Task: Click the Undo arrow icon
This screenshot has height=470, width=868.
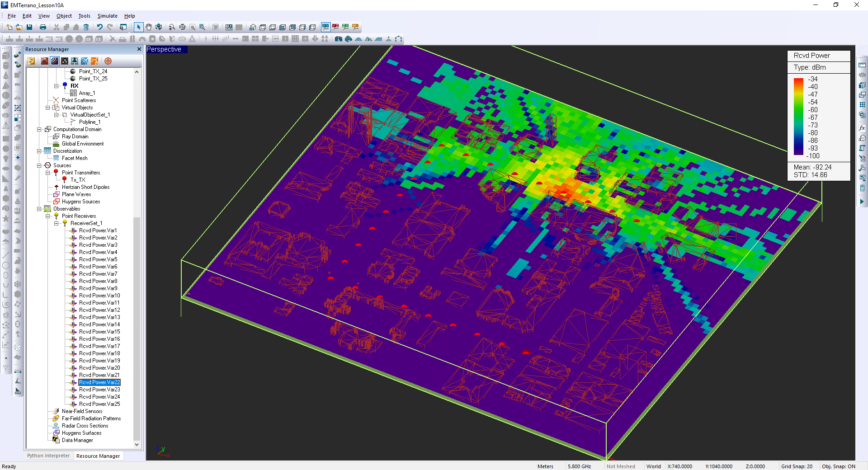Action: tap(99, 27)
